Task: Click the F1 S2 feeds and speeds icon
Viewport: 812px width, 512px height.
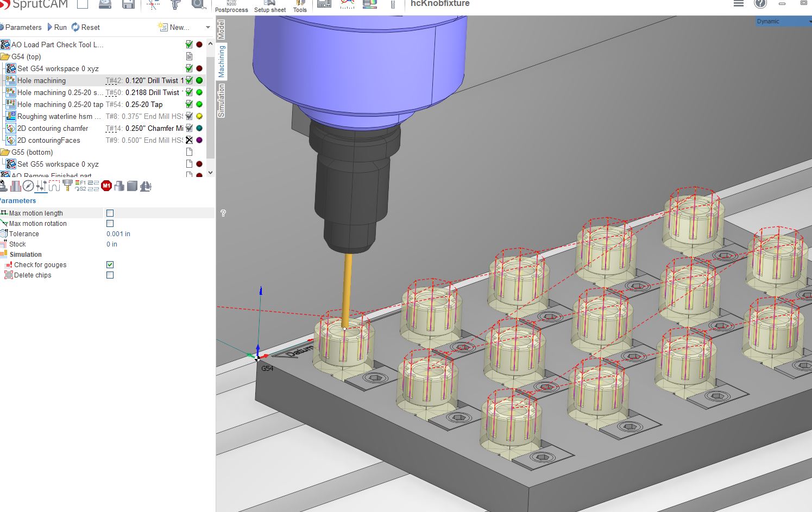Action: click(x=80, y=186)
